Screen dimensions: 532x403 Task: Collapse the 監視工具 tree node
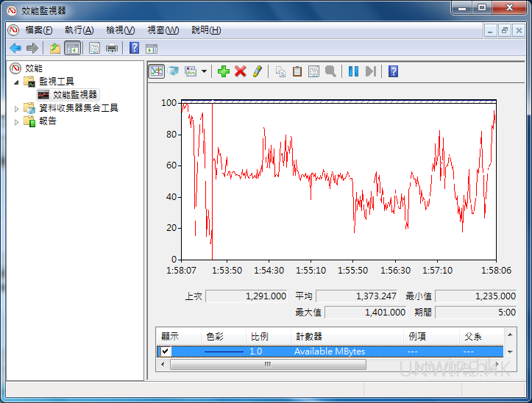coord(18,82)
